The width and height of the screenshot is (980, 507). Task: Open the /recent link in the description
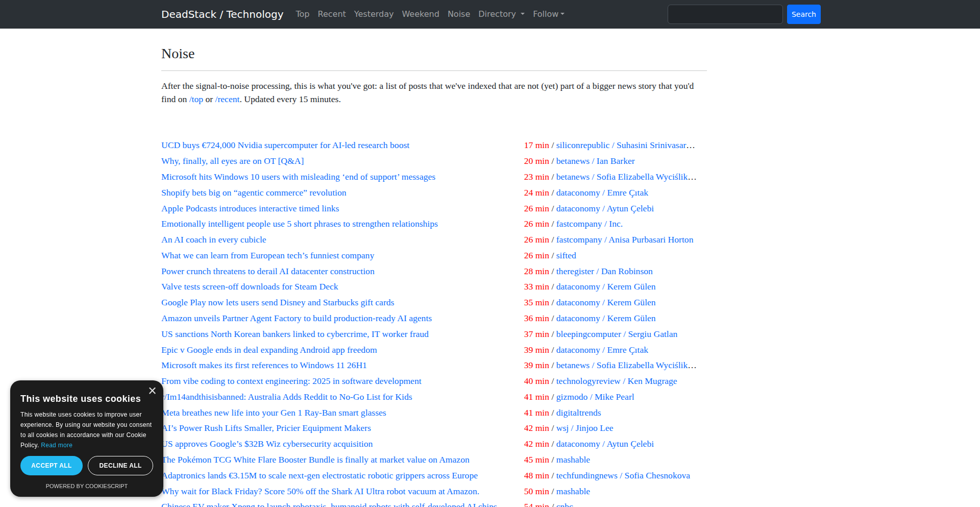[227, 99]
